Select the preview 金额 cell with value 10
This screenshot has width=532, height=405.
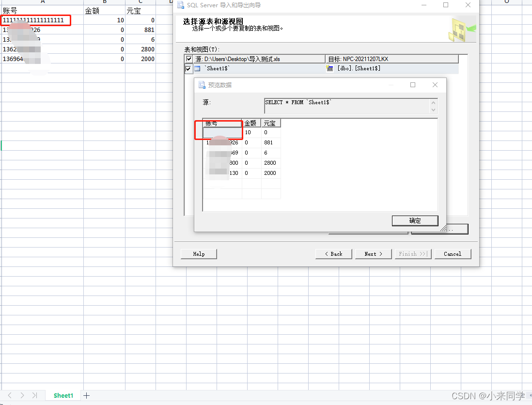pos(251,133)
